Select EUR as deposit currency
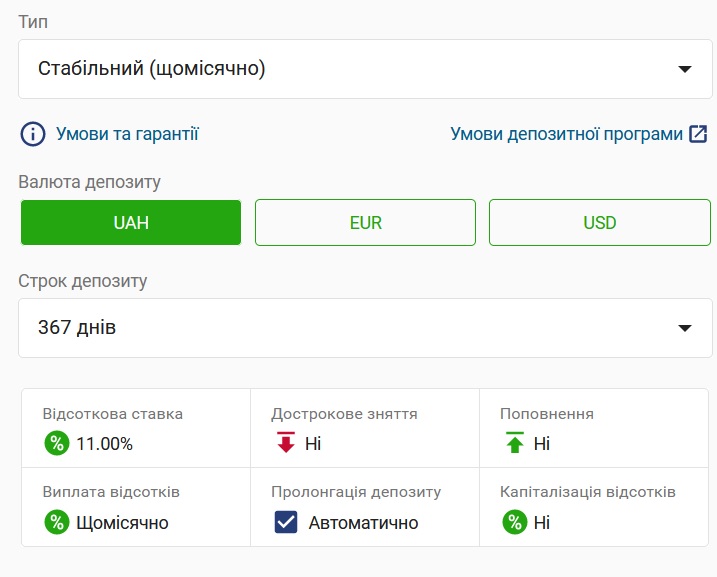This screenshot has width=717, height=577. tap(365, 222)
